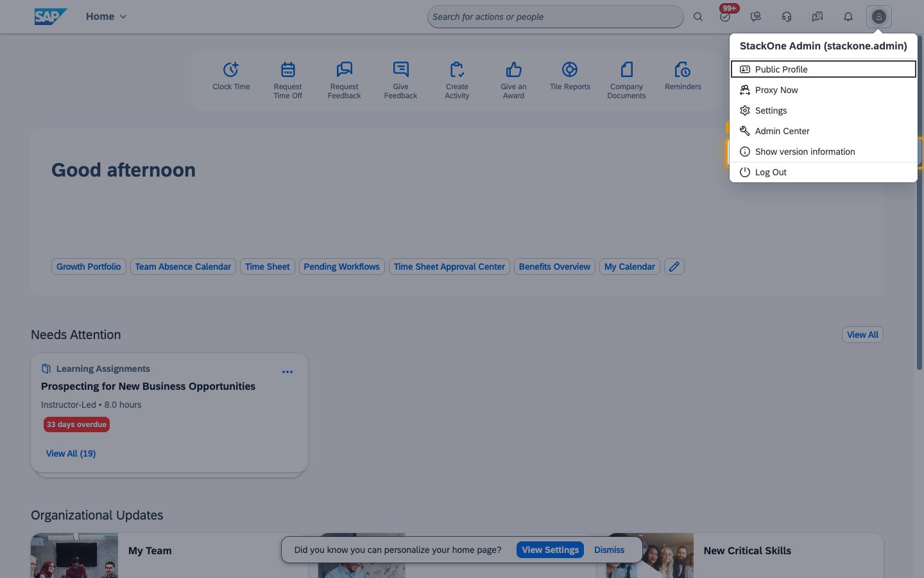Open the Home navigation dropdown

[x=107, y=17]
